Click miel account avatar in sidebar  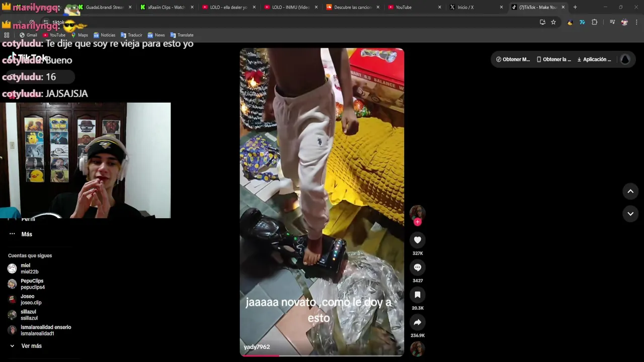(x=12, y=268)
